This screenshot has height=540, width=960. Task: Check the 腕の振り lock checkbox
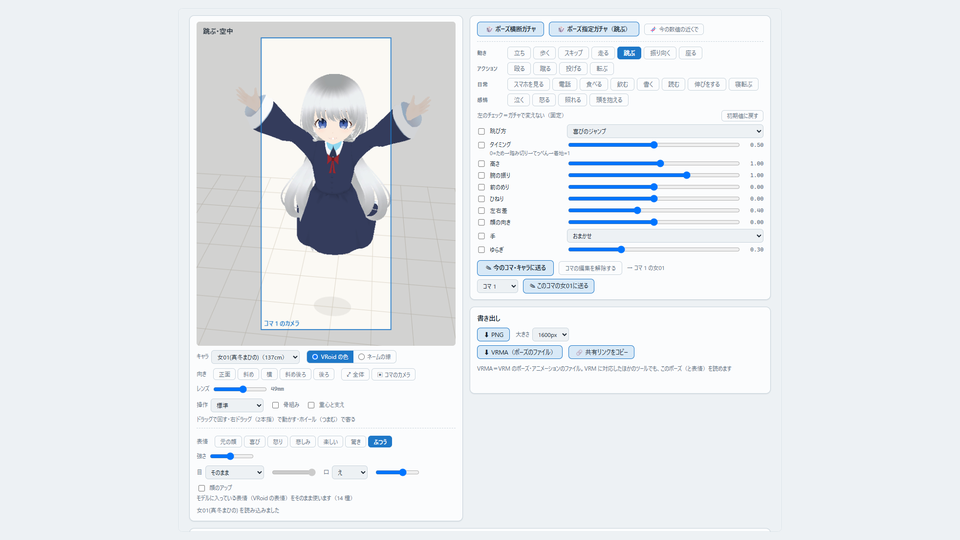click(x=481, y=175)
